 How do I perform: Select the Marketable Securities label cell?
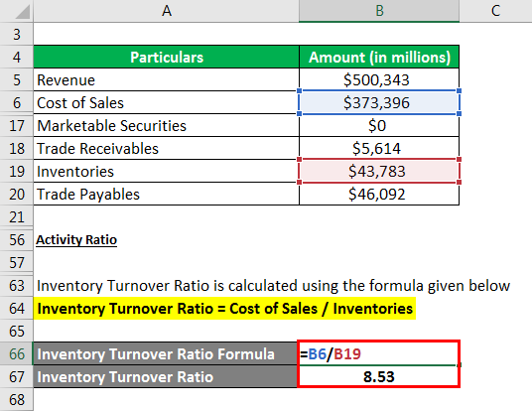point(167,125)
